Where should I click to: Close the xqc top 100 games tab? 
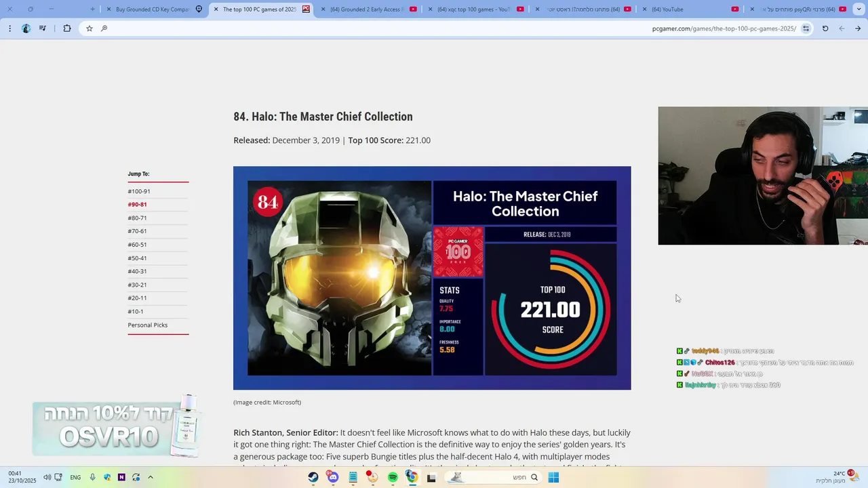[x=431, y=9]
